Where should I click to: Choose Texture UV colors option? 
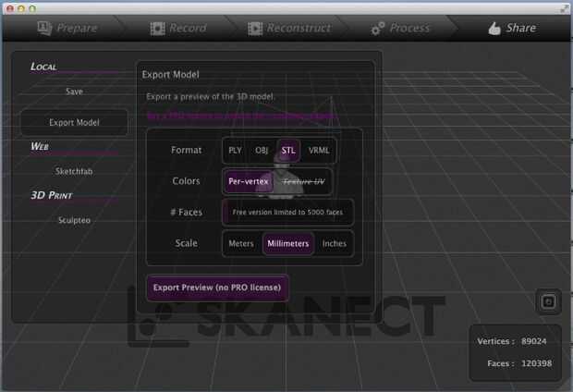tap(304, 181)
